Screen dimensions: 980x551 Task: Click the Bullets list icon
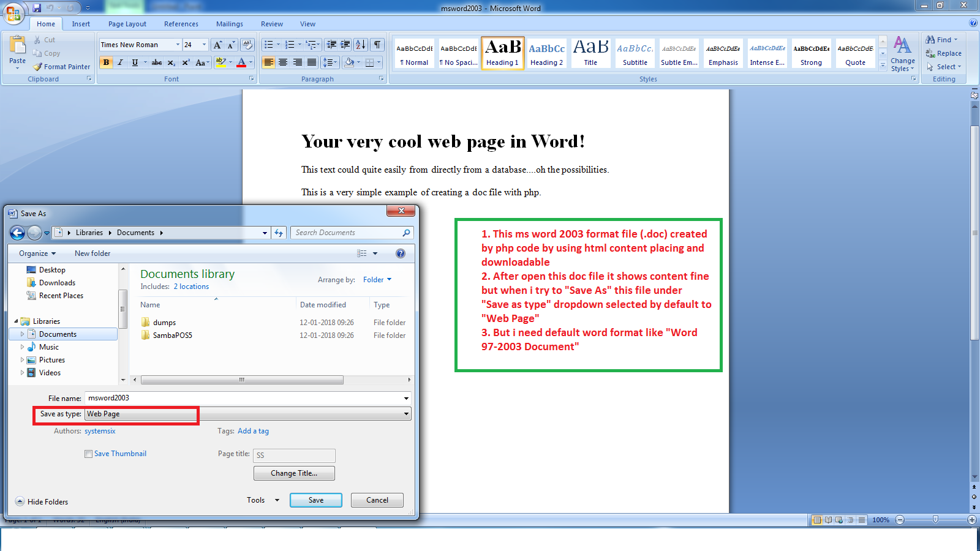(268, 45)
